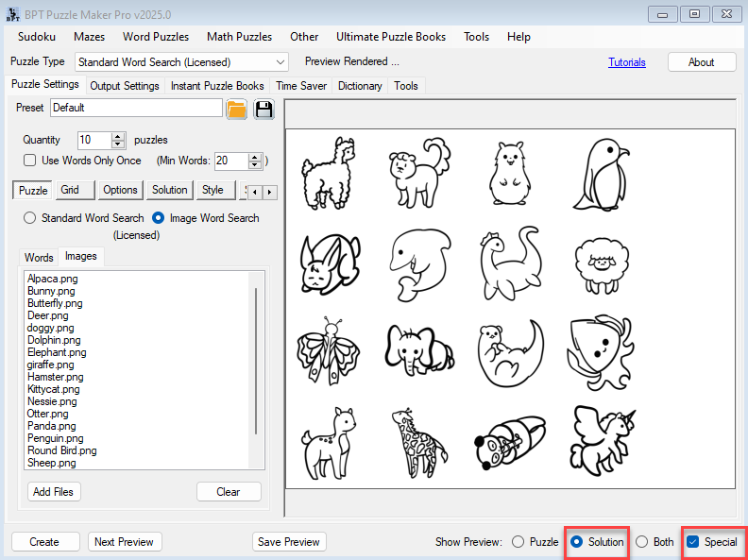Click the giraffe drawing in preview
This screenshot has width=748, height=560.
tap(415, 444)
